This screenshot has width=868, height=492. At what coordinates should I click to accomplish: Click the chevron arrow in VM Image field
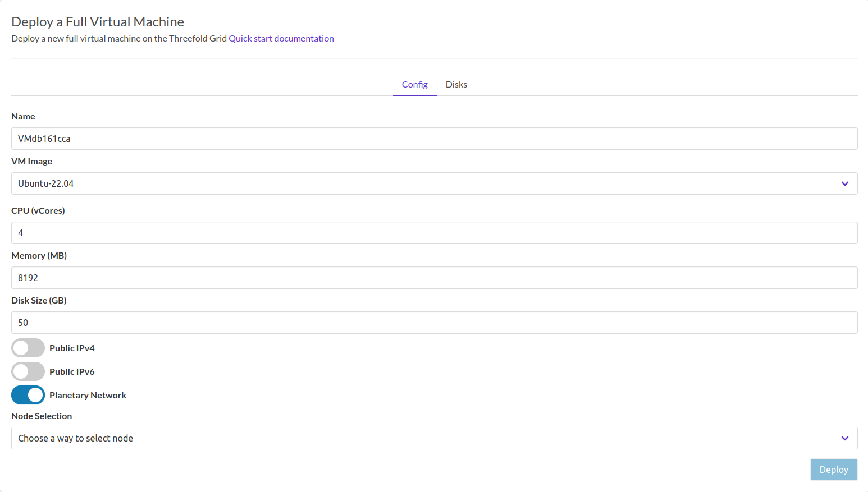(x=844, y=183)
